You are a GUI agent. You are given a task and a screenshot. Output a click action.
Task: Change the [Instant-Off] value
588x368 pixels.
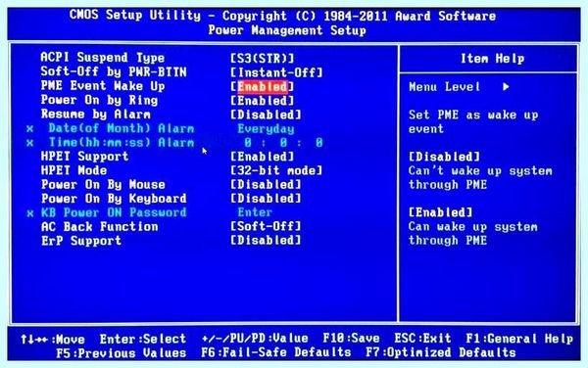click(x=276, y=72)
